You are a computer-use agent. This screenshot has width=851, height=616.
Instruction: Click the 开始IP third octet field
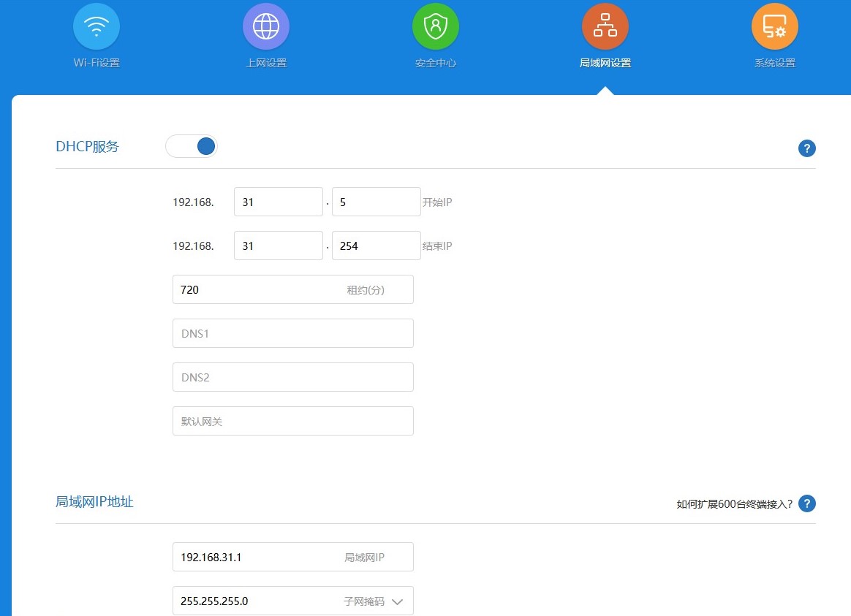278,202
